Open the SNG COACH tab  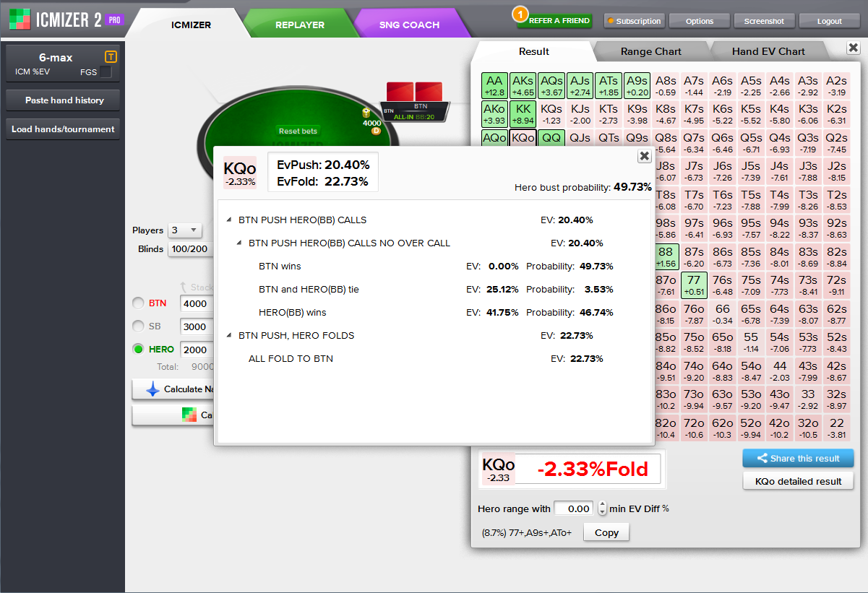point(409,25)
